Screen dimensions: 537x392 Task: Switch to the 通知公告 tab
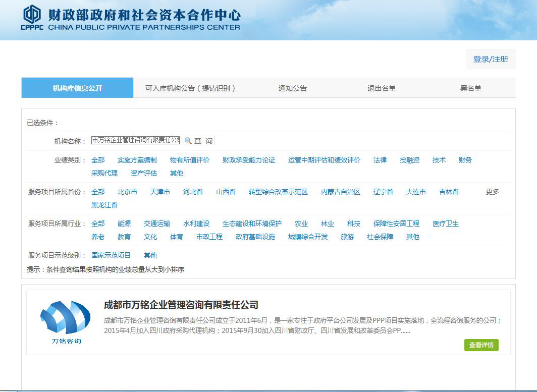coord(292,88)
